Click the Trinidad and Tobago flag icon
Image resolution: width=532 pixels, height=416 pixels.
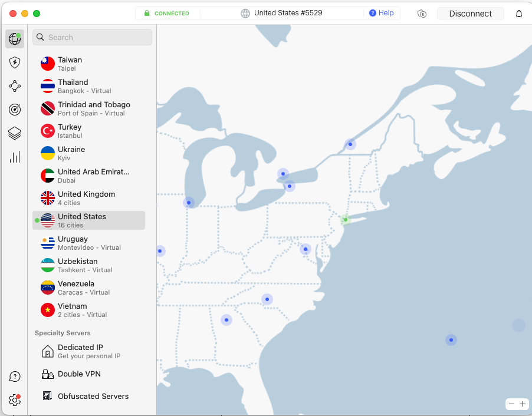tap(48, 108)
